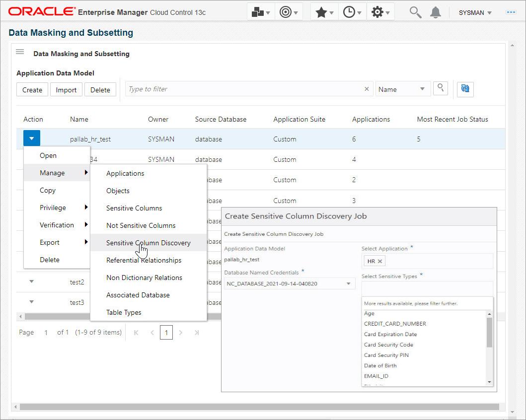Image resolution: width=526 pixels, height=420 pixels.
Task: Go to first page arrow icon
Action: click(x=136, y=333)
